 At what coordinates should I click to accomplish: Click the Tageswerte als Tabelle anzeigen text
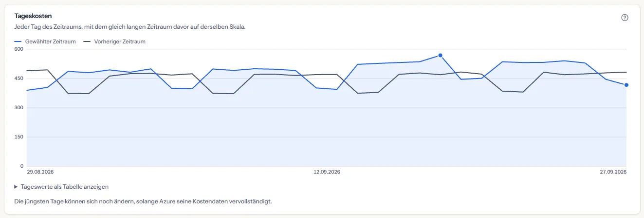[65, 187]
